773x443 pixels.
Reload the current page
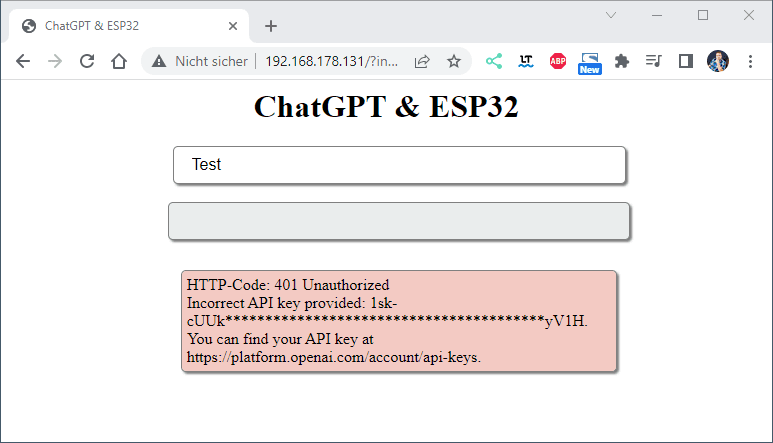(87, 61)
